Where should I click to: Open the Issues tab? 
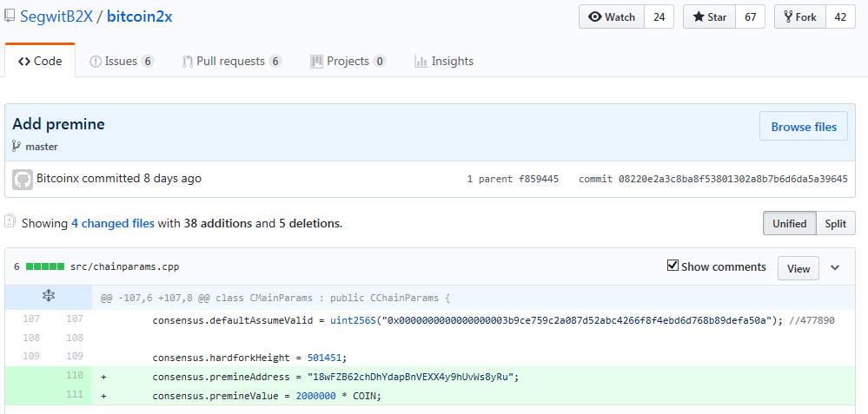(x=122, y=61)
